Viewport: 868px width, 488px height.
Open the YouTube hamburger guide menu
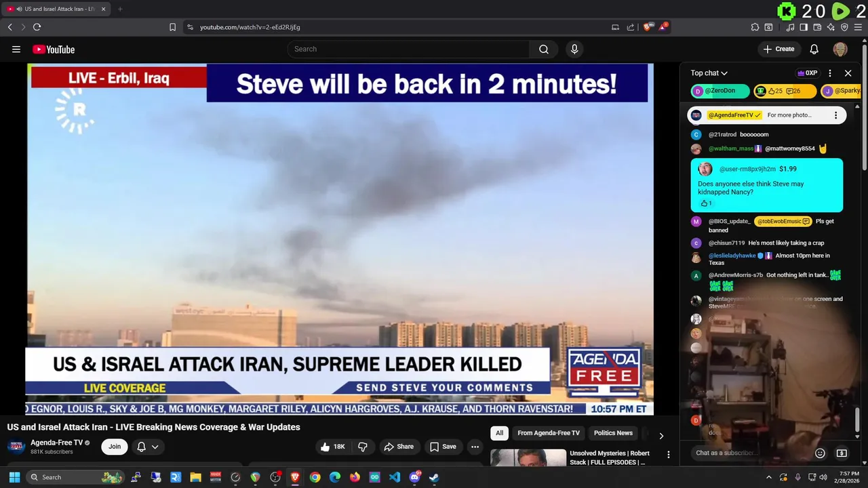click(16, 49)
